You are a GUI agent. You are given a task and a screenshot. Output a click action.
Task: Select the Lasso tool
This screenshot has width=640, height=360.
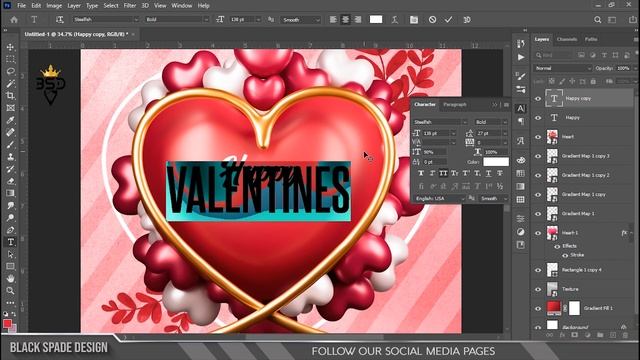pos(10,71)
